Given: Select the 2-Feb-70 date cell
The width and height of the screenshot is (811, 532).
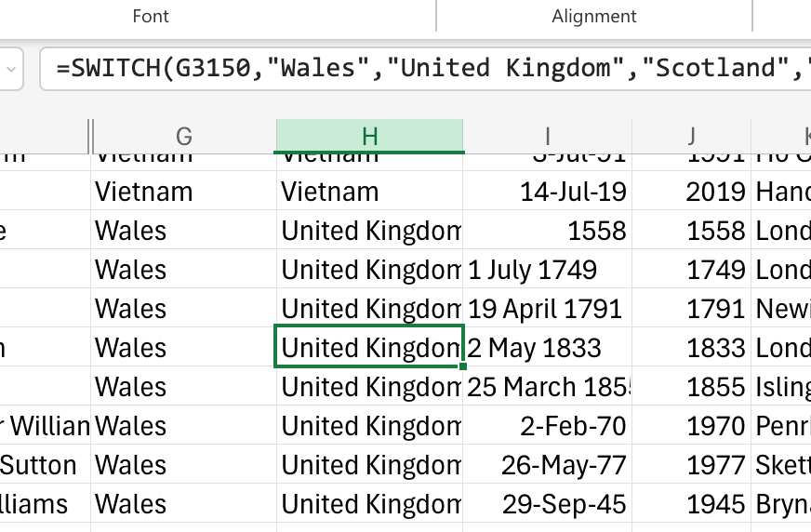Looking at the screenshot, I should point(548,426).
